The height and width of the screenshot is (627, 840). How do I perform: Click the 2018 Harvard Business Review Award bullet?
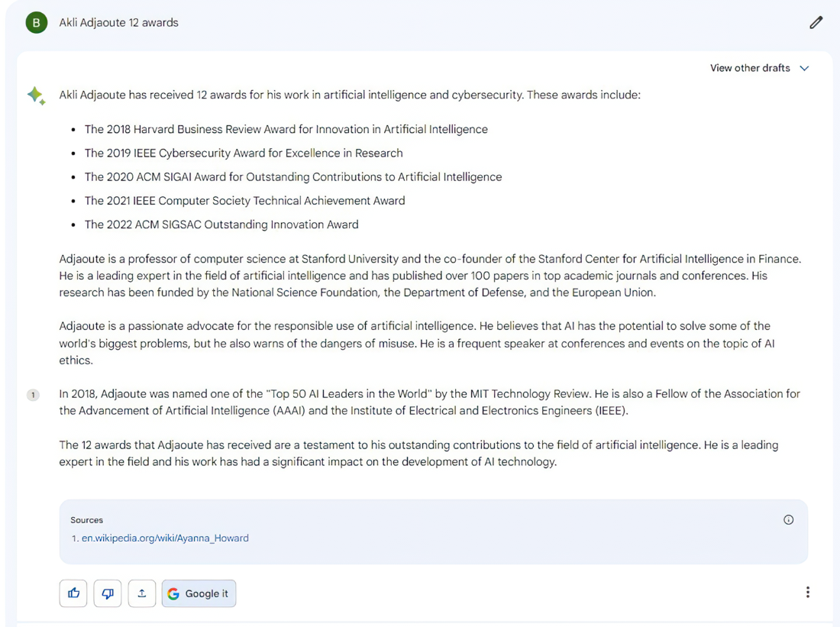pyautogui.click(x=286, y=129)
